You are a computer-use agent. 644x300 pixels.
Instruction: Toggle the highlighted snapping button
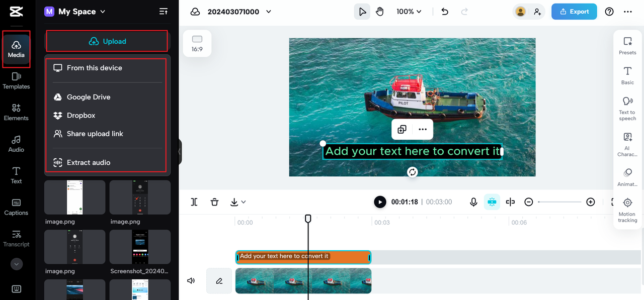492,202
